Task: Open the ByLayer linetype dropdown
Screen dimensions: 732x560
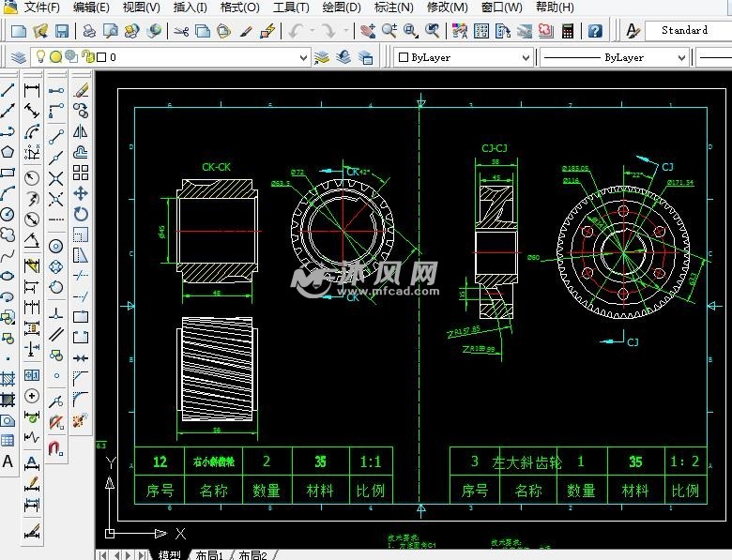Action: pos(681,58)
